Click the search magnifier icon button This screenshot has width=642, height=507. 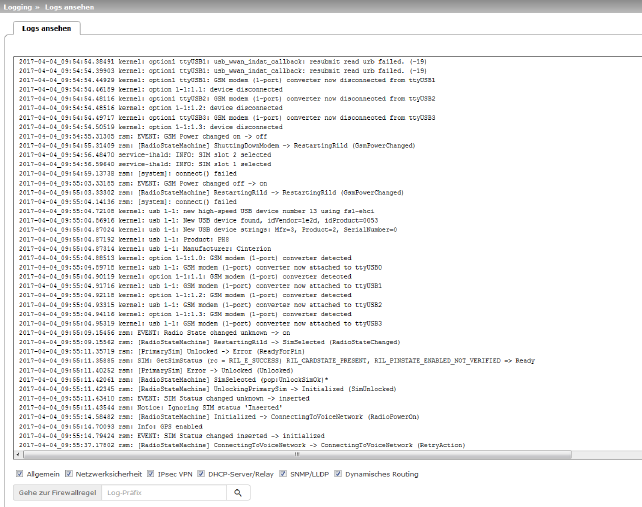tap(238, 493)
